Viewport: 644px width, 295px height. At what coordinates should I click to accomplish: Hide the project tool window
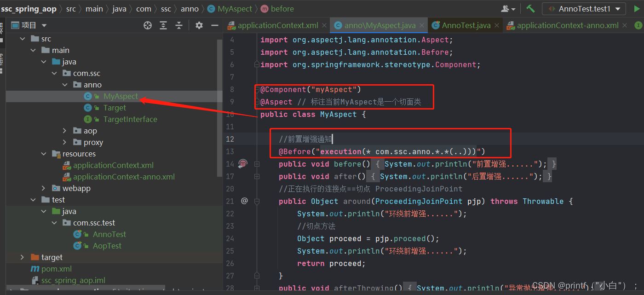tap(215, 25)
